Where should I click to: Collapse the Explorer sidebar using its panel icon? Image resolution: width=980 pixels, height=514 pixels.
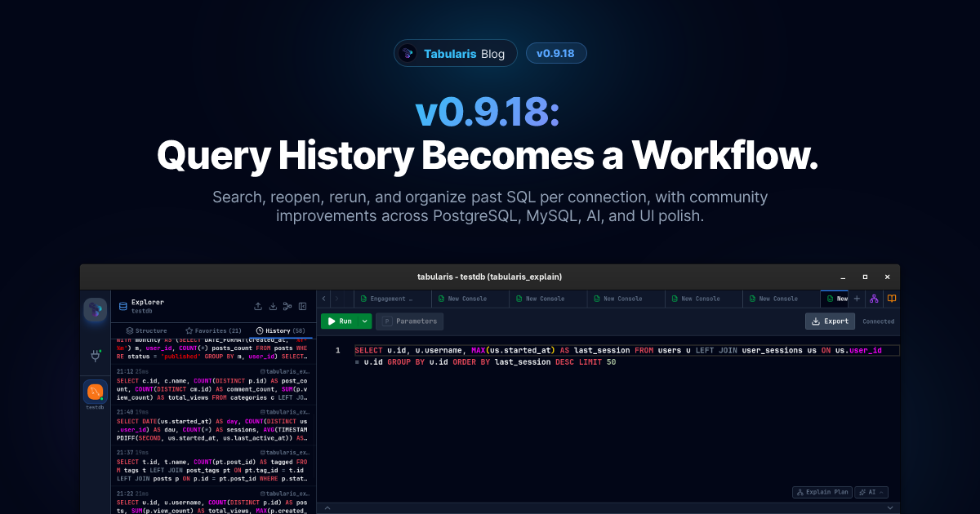[x=303, y=306]
